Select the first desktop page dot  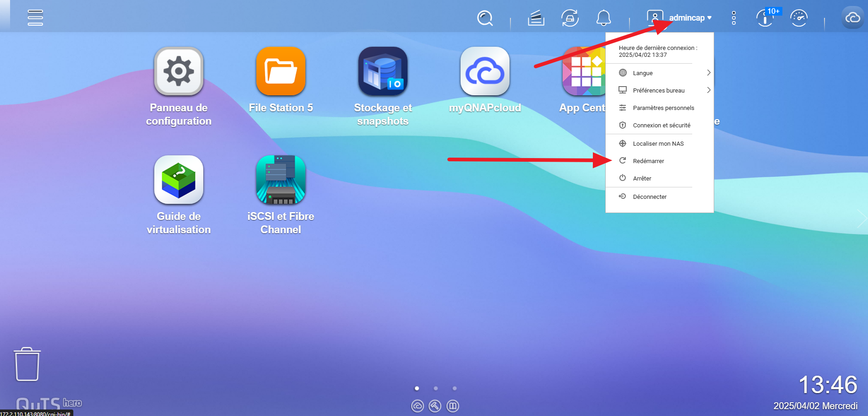click(417, 389)
